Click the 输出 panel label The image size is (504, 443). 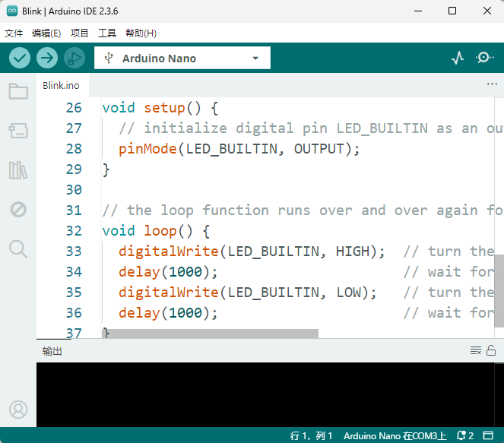pos(52,351)
